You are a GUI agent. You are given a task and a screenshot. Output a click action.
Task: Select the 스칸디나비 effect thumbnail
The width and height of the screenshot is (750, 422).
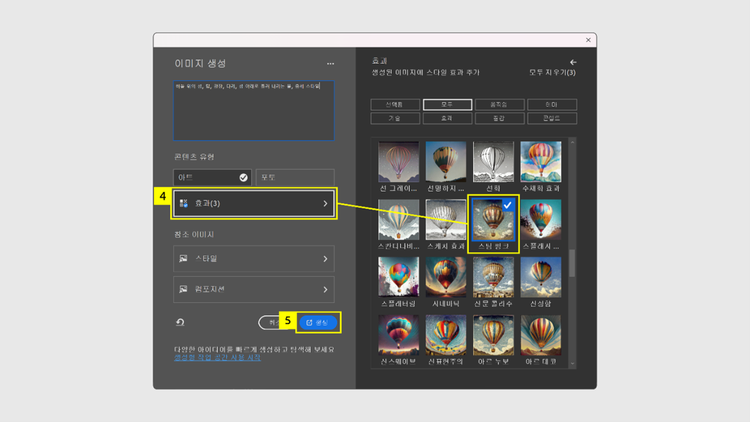pos(398,220)
